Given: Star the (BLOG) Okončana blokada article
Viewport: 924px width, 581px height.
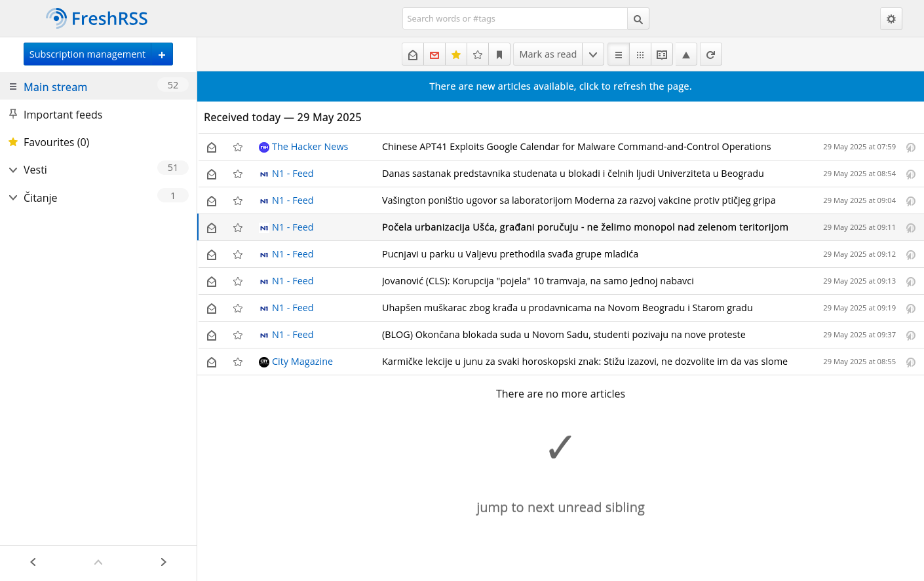Looking at the screenshot, I should (x=238, y=335).
